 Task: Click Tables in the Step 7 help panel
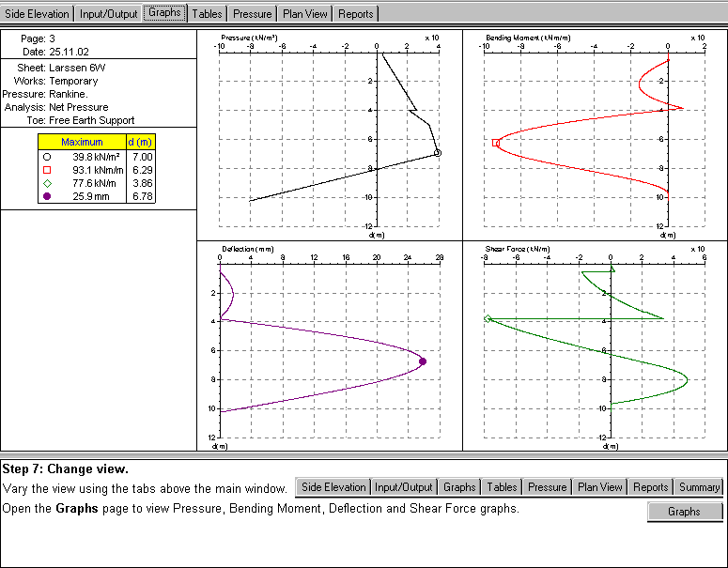click(502, 487)
